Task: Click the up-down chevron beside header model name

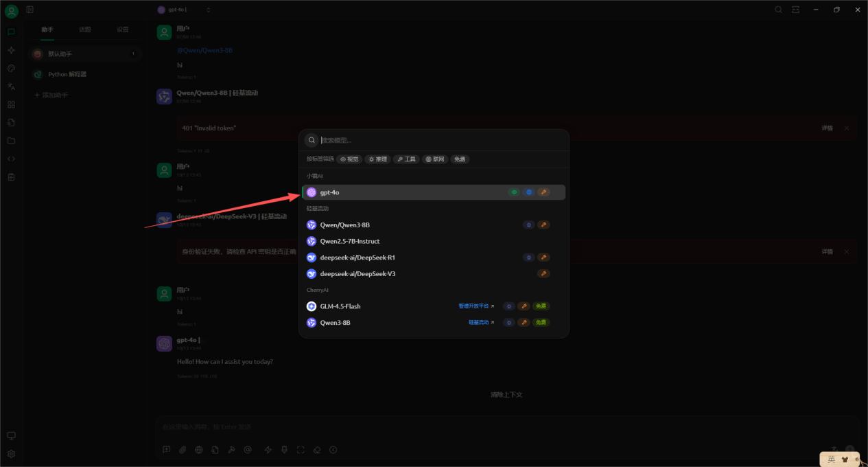Action: pos(208,10)
